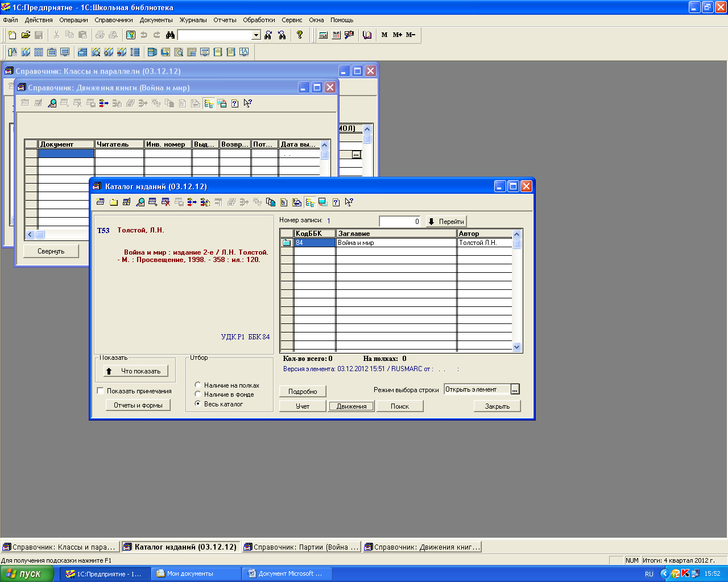Click the Open file folder icon
Image resolution: width=728 pixels, height=582 pixels.
coord(26,35)
